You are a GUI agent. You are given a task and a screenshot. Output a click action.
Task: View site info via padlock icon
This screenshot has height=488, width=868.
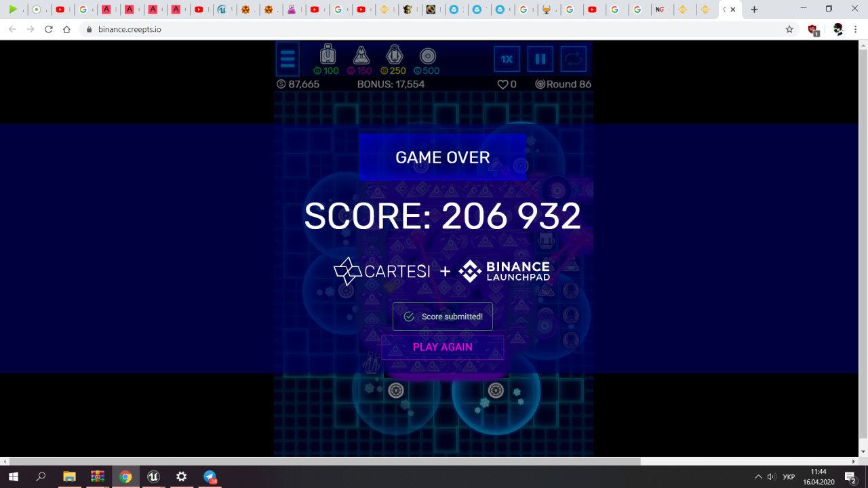(89, 29)
